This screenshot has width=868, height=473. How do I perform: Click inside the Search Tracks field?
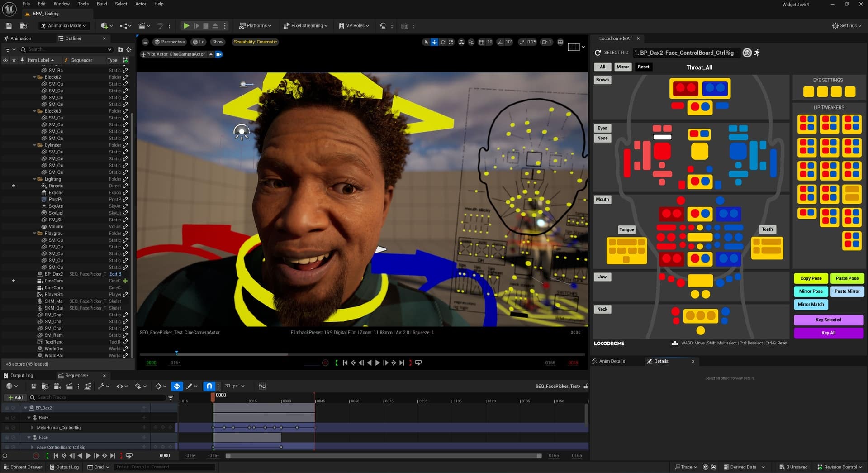[90, 397]
